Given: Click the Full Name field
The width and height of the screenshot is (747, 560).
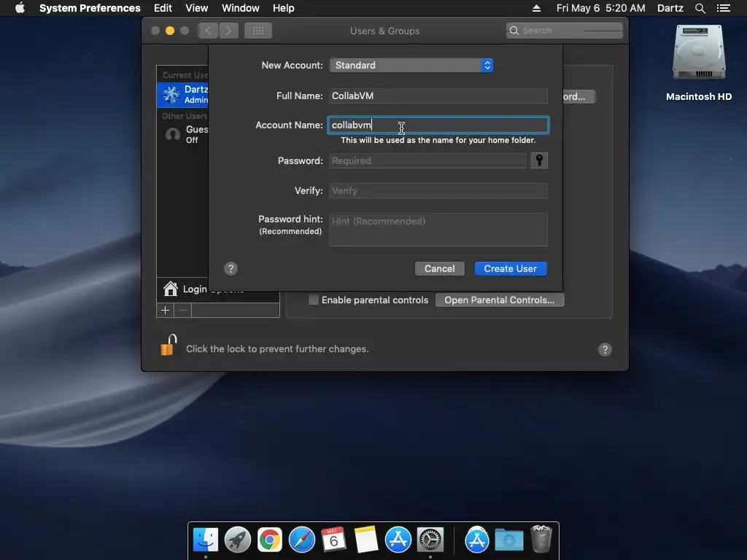Looking at the screenshot, I should click(438, 96).
